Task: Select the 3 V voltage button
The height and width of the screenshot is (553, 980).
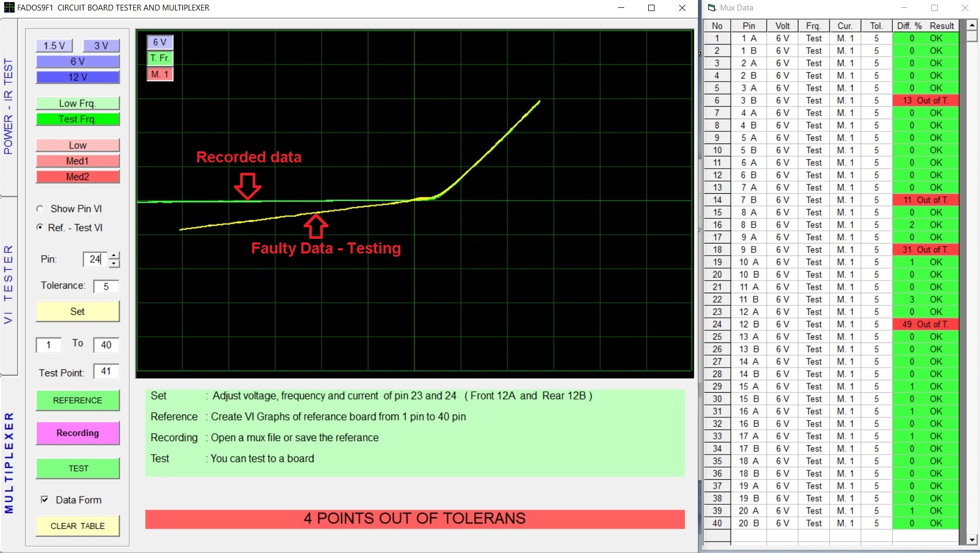Action: pos(101,46)
